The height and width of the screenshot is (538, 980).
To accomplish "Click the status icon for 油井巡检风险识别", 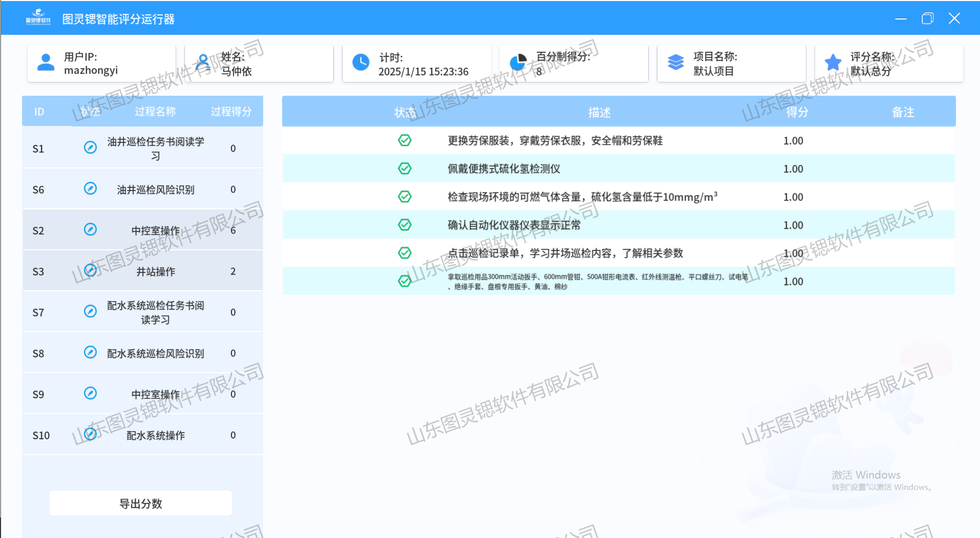I will click(90, 188).
